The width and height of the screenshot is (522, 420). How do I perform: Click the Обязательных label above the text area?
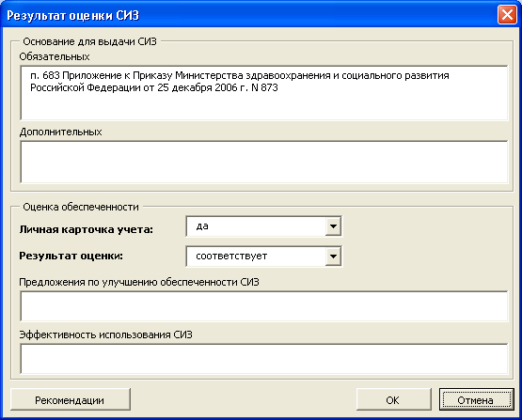click(55, 56)
